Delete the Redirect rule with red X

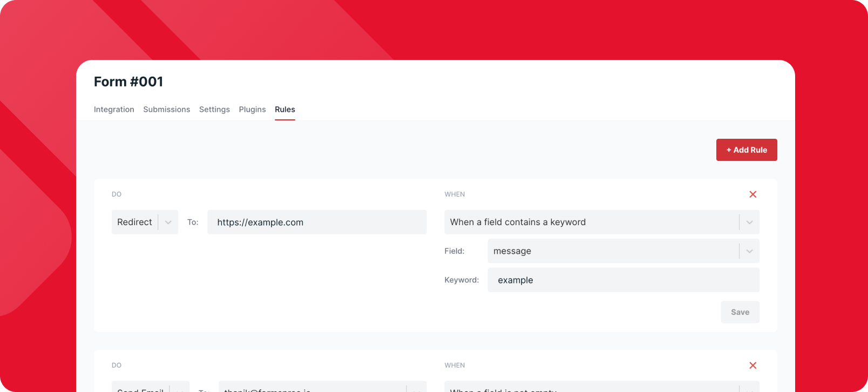pos(752,194)
